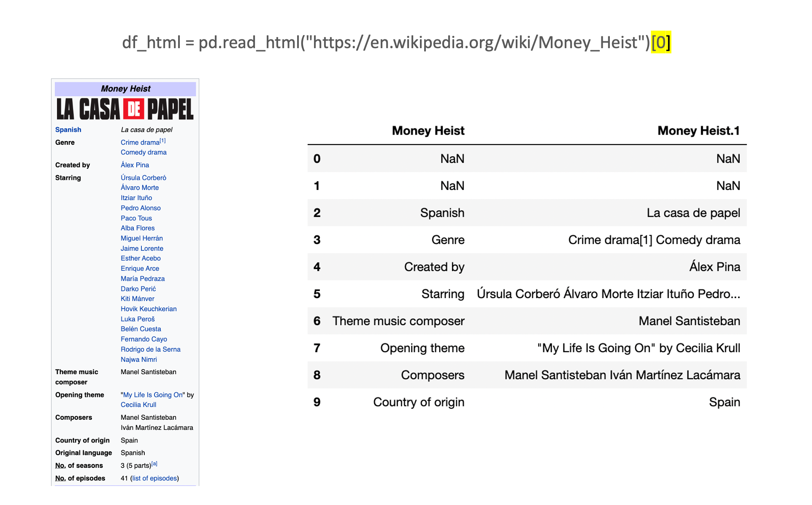Open Álvaro Morte cast link

[140, 187]
